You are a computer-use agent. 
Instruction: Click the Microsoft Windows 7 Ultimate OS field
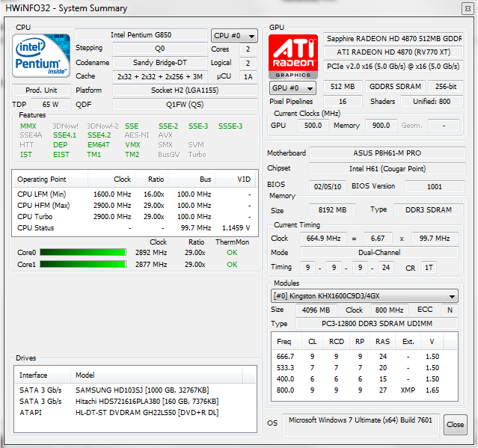(x=361, y=425)
